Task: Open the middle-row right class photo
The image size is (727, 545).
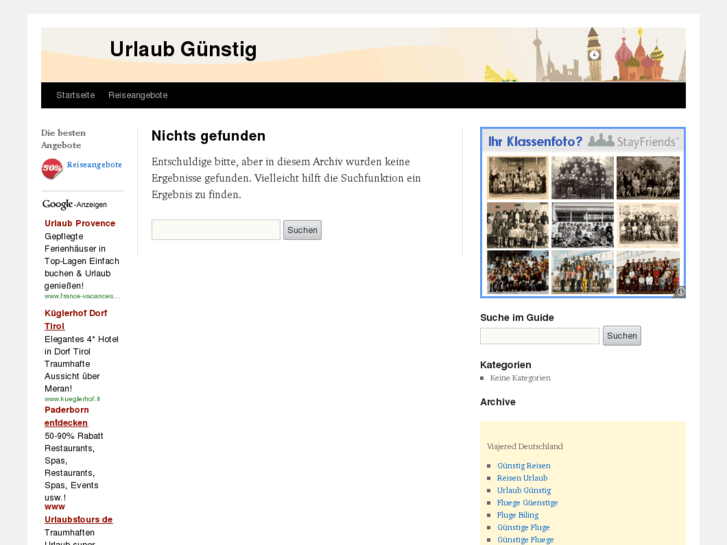Action: pos(648,225)
